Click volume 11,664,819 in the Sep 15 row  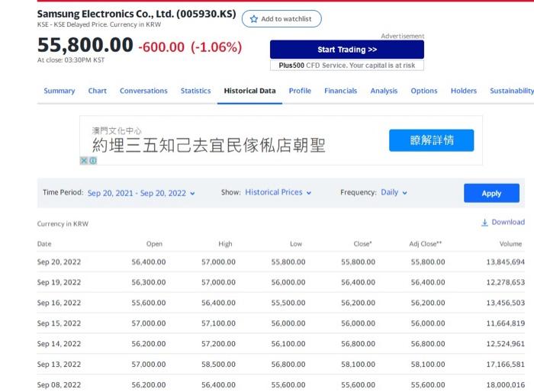[x=505, y=323]
